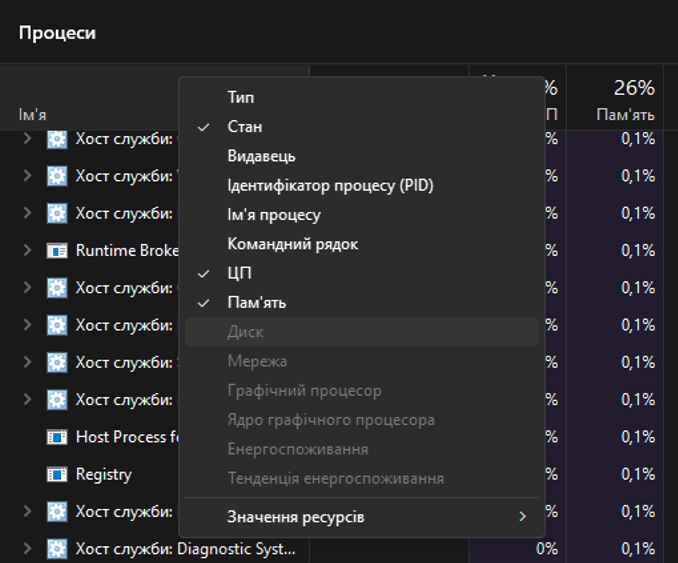Uncheck Пам'ять in the column menu

[256, 302]
